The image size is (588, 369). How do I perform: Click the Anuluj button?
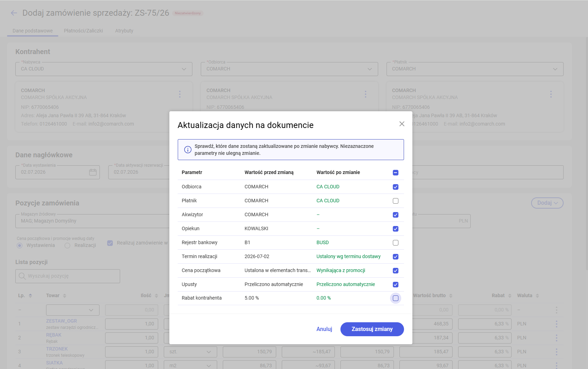(324, 329)
